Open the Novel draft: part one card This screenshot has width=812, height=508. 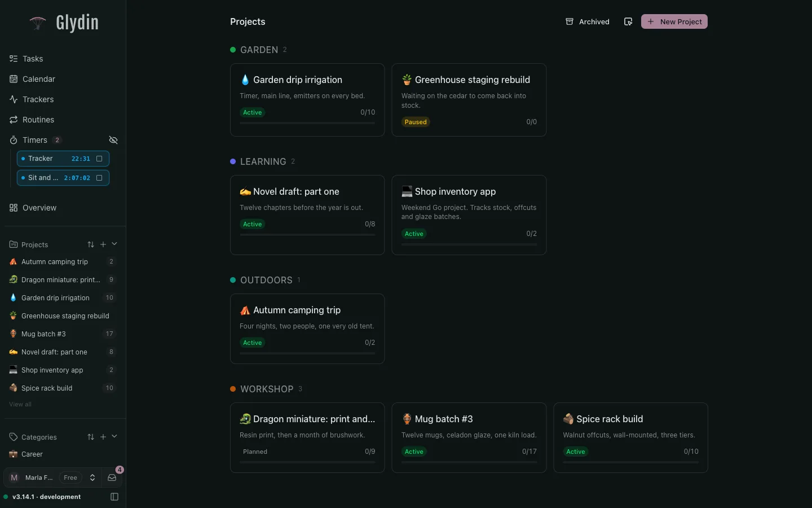tap(307, 215)
